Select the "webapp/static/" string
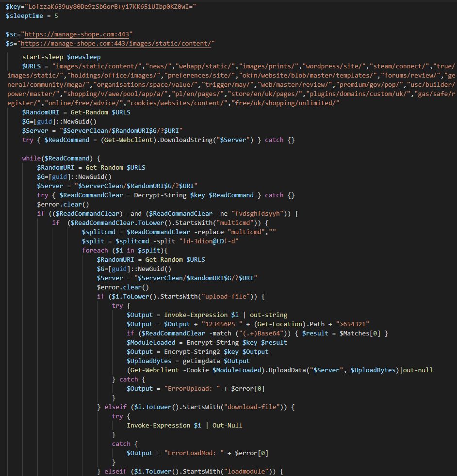The width and height of the screenshot is (457, 476). [207, 66]
